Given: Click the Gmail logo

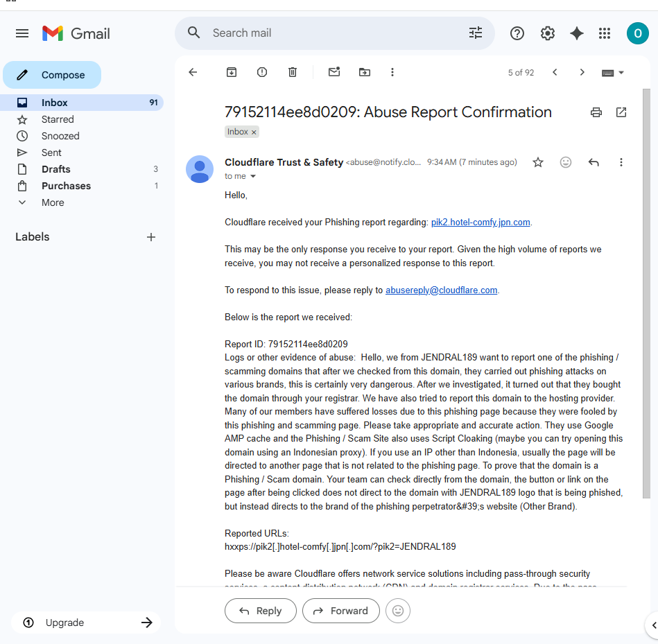Looking at the screenshot, I should 76,33.
